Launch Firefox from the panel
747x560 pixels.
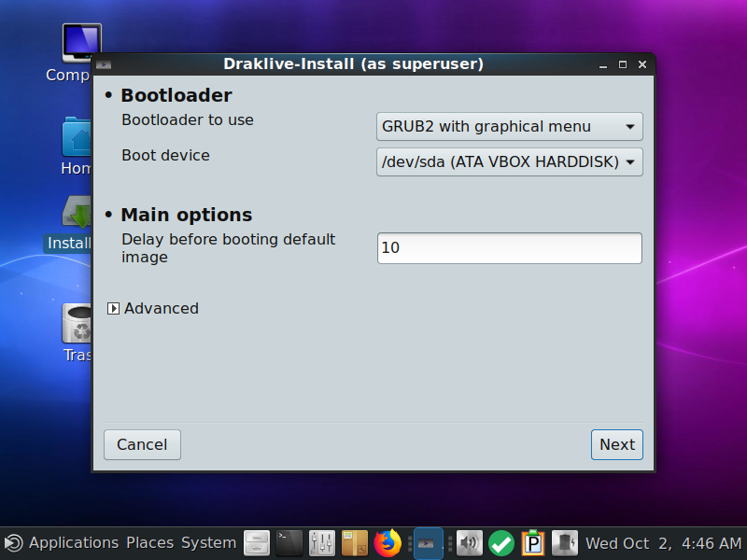point(388,543)
